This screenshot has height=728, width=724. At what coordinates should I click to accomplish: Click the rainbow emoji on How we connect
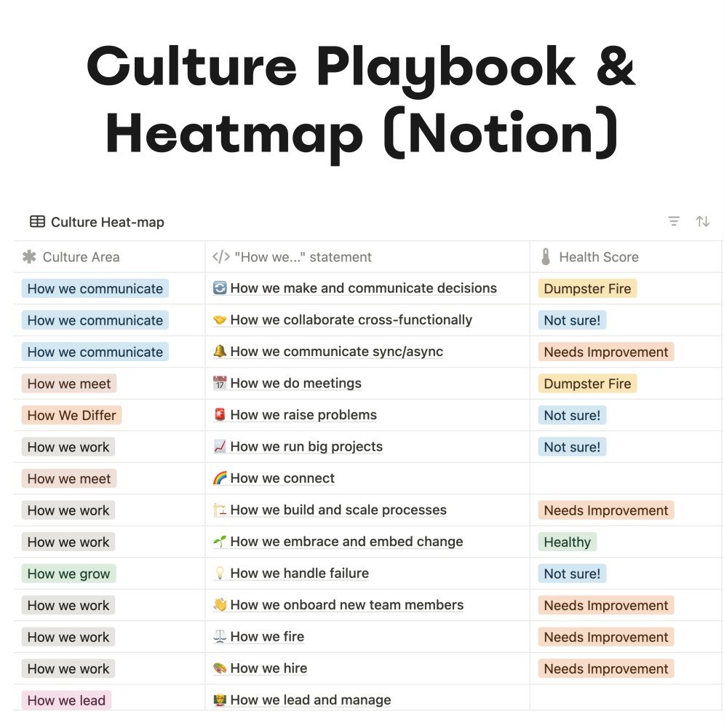click(x=220, y=478)
